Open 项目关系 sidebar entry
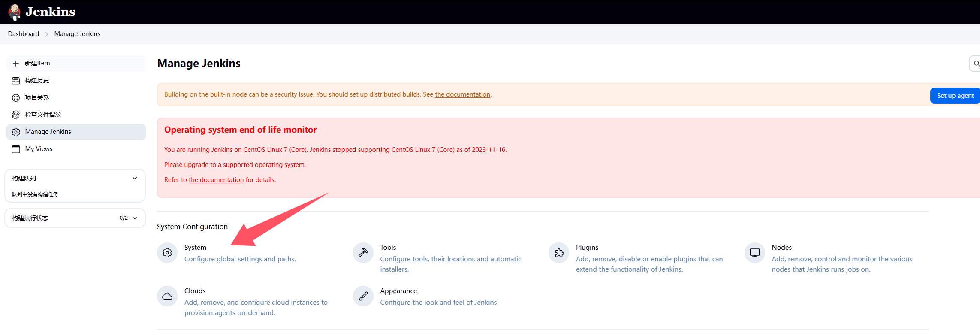The width and height of the screenshot is (980, 330). click(76, 97)
